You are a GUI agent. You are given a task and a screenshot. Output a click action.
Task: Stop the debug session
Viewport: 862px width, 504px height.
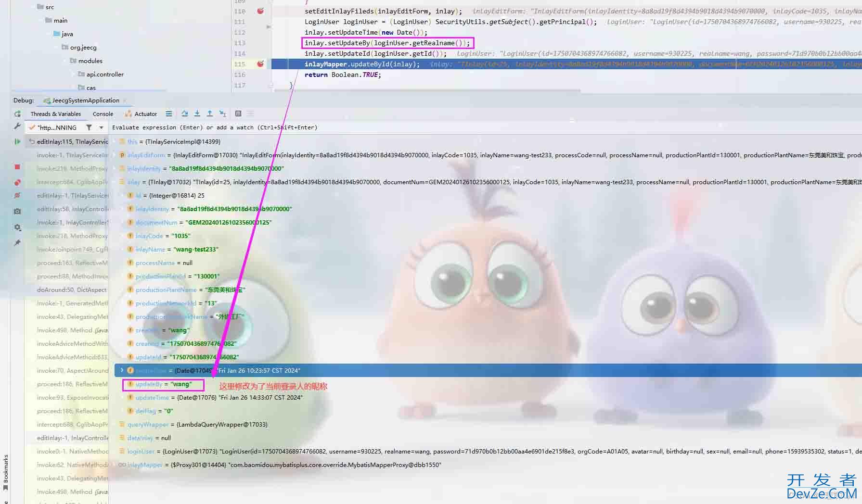tap(17, 167)
